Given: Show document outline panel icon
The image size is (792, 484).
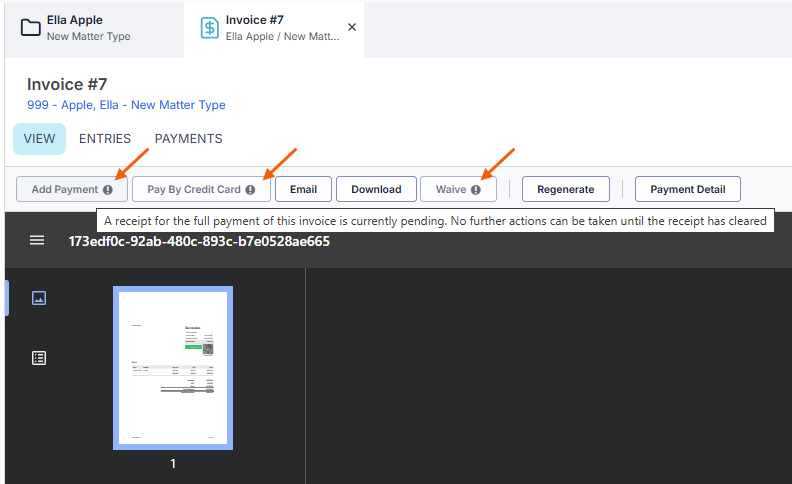Looking at the screenshot, I should [x=39, y=358].
